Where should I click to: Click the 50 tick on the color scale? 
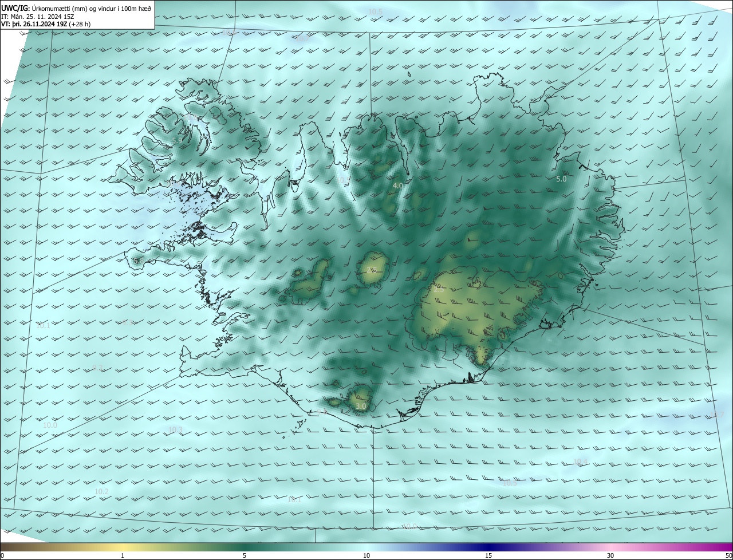(x=728, y=555)
